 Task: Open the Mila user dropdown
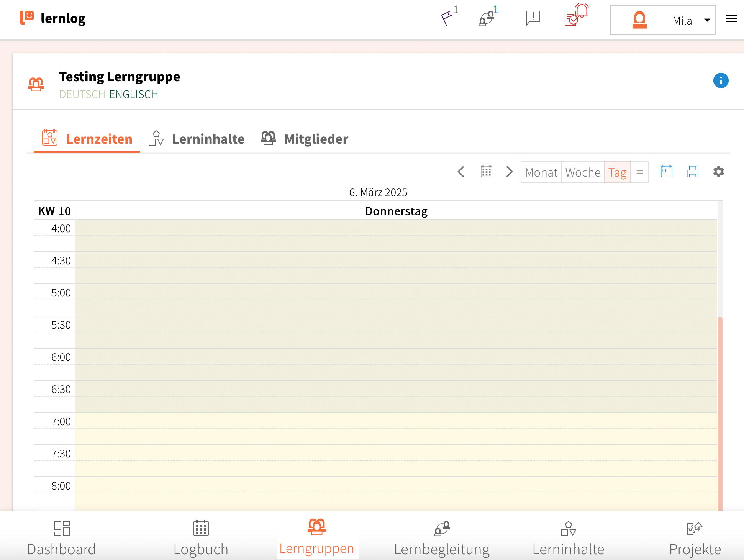pos(662,20)
